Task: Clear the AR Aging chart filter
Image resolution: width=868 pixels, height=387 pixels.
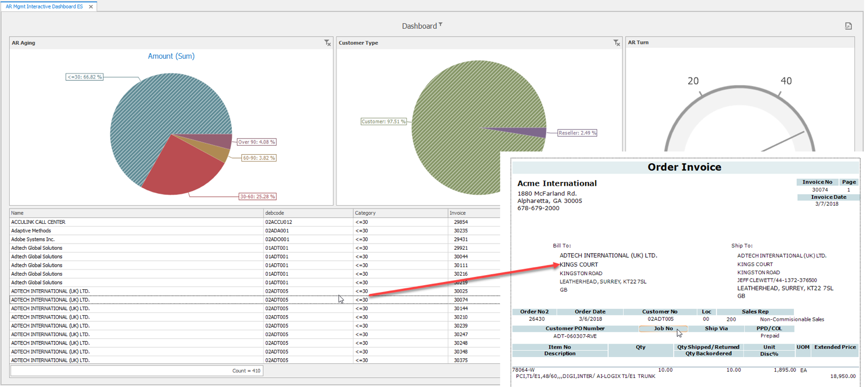Action: pyautogui.click(x=327, y=43)
